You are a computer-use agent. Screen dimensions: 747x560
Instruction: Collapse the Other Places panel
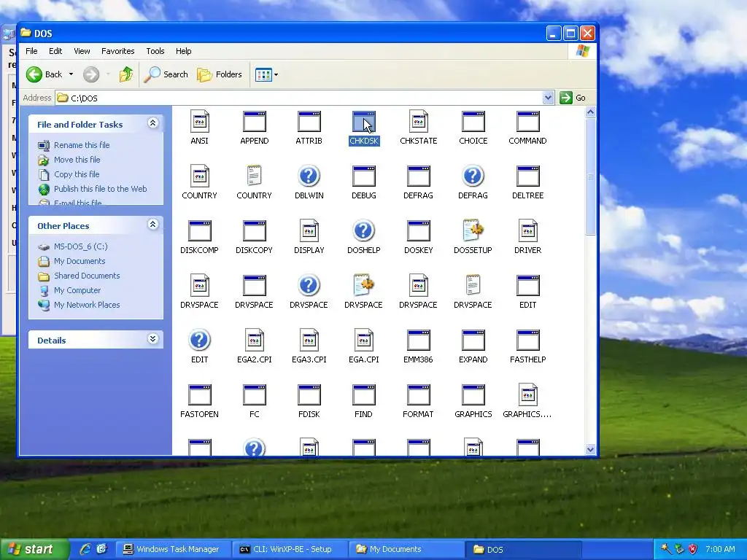click(x=152, y=225)
